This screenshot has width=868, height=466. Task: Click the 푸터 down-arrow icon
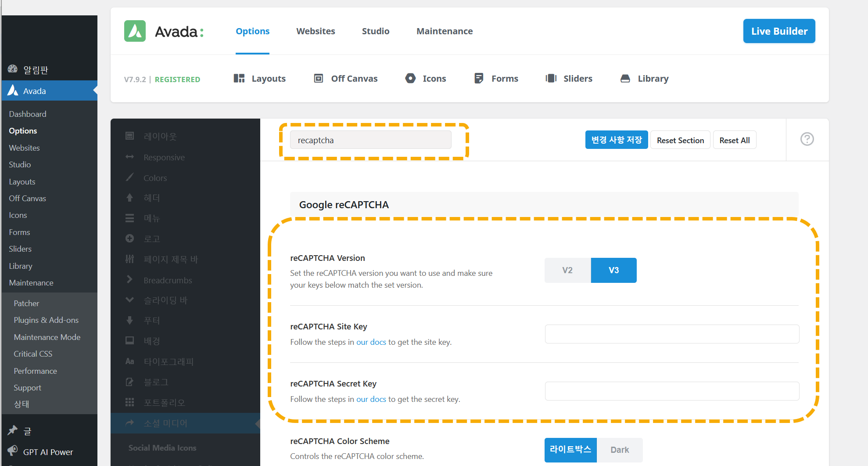coord(129,320)
